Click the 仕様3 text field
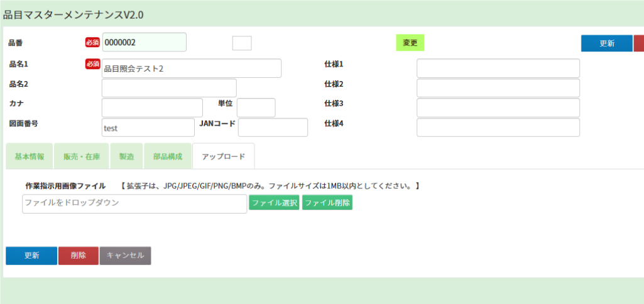Viewport: 644px width, 304px height. click(x=498, y=107)
